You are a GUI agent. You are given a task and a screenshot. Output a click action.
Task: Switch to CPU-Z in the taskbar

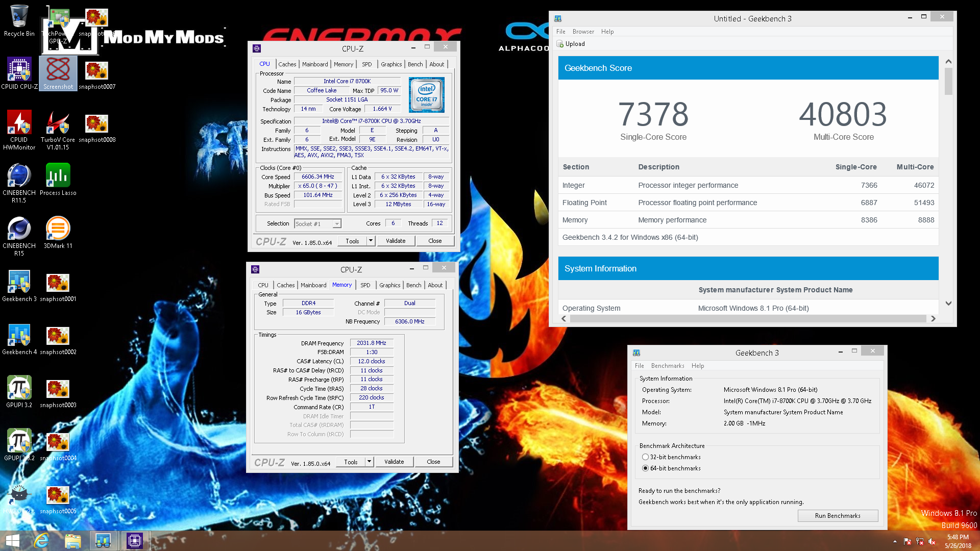click(135, 541)
